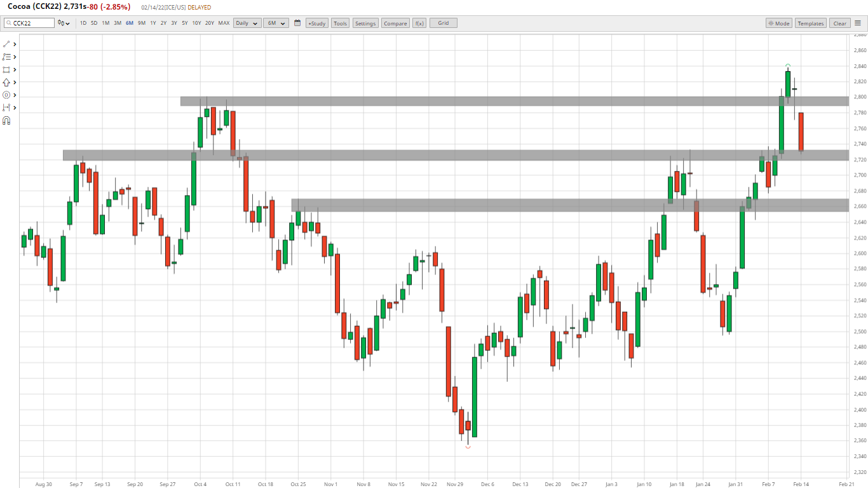Open the f(x) expressions button

point(419,23)
